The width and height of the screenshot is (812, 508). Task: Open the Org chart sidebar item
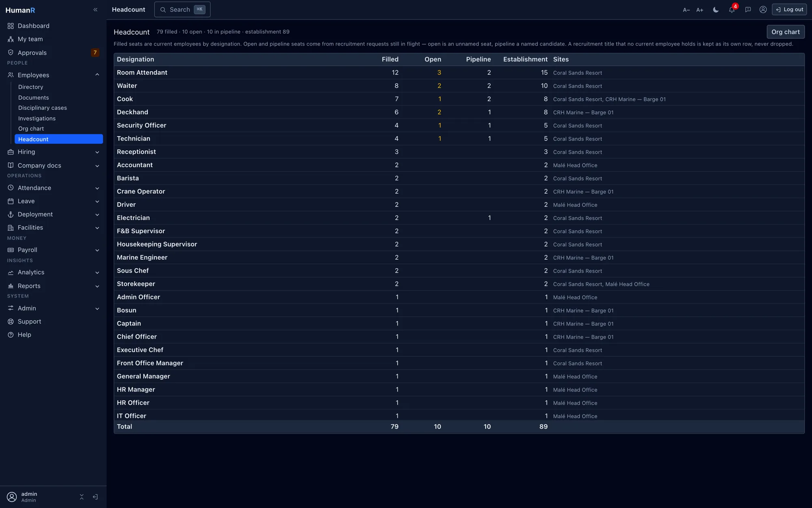click(x=58, y=128)
